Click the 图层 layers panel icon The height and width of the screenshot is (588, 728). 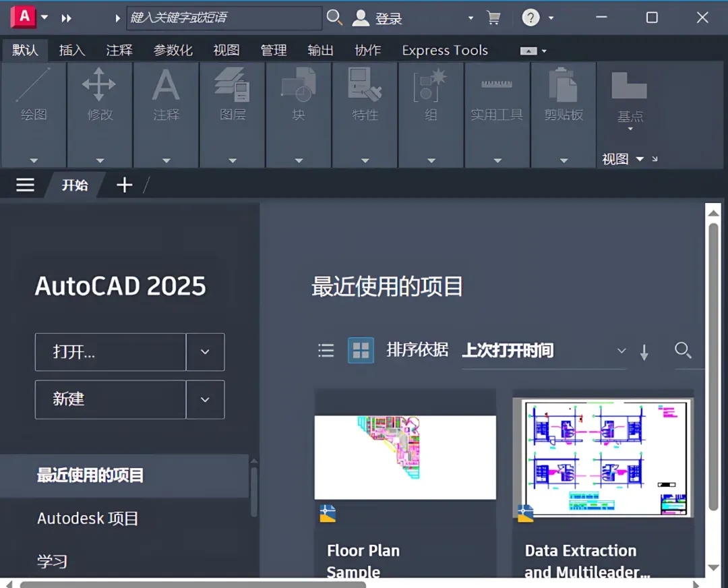232,84
